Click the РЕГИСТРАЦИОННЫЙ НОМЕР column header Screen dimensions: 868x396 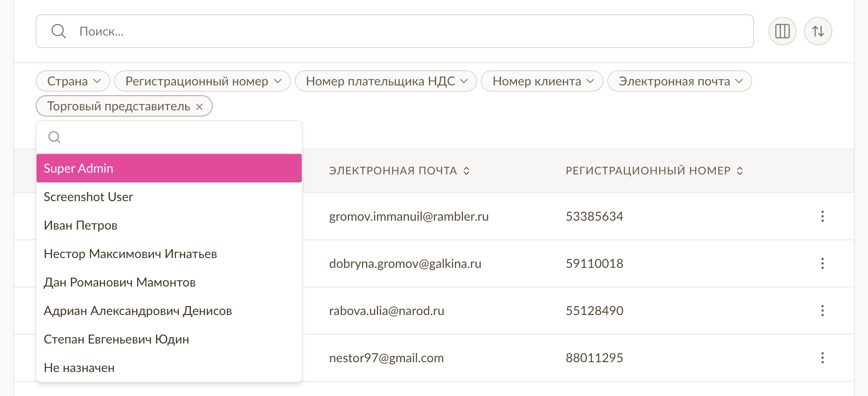648,171
